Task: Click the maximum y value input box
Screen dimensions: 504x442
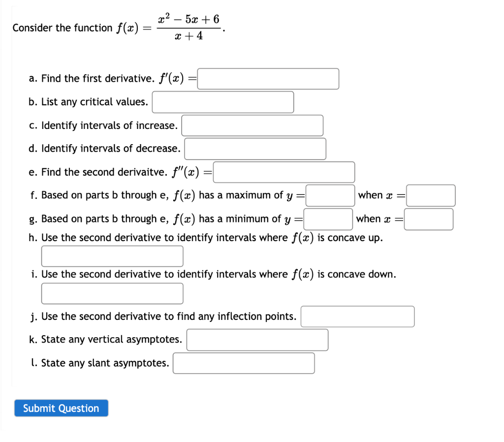Action: 330,195
